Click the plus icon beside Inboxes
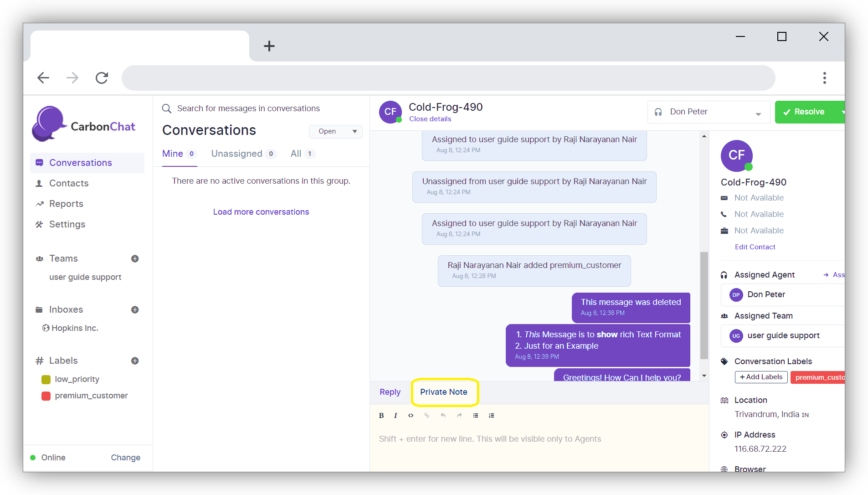 tap(135, 310)
